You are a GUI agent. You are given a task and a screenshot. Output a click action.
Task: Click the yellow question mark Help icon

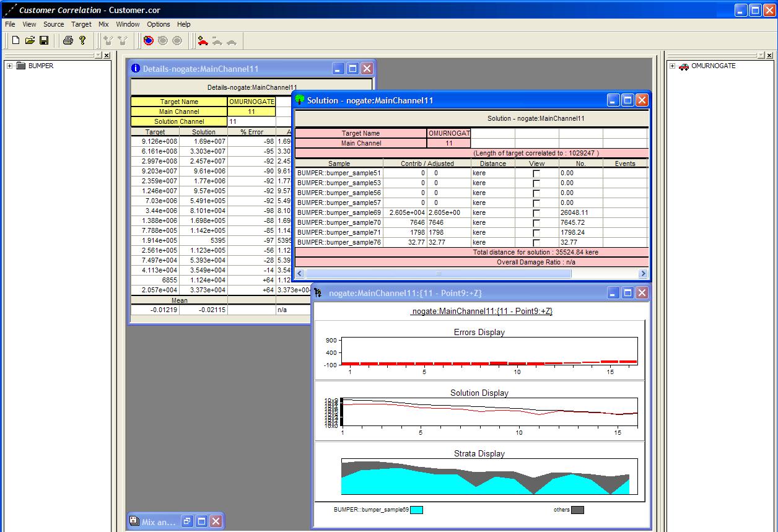[82, 40]
